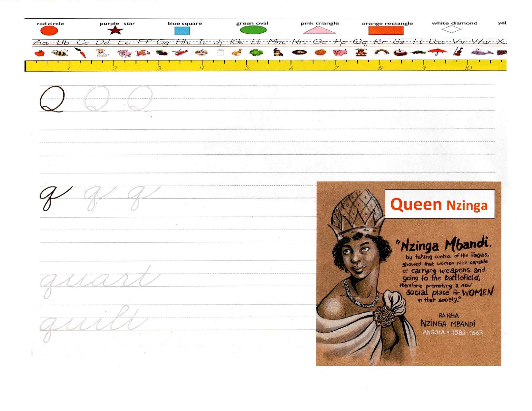Click the 'green oval' label
The width and height of the screenshot is (532, 411).
(x=252, y=23)
